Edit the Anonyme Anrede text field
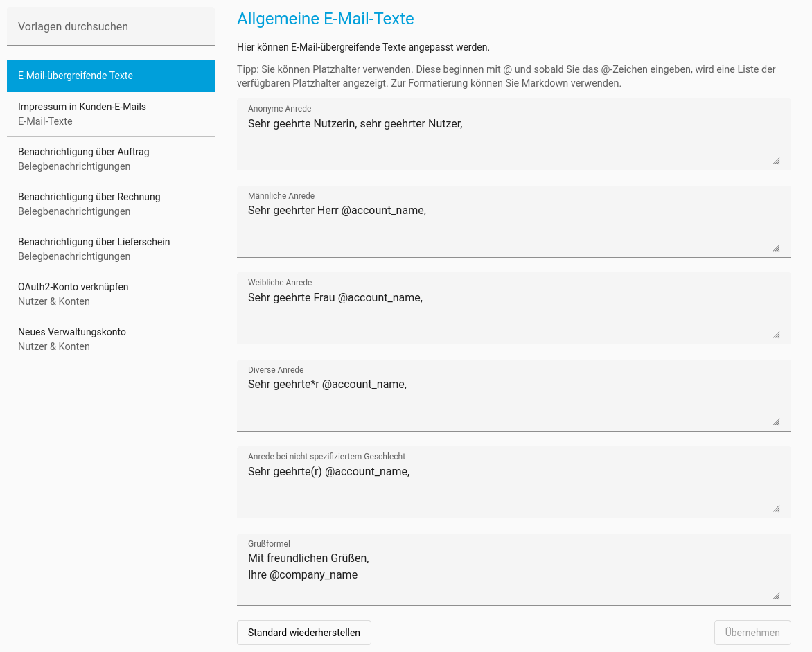Image resolution: width=812 pixels, height=652 pixels. [513, 139]
